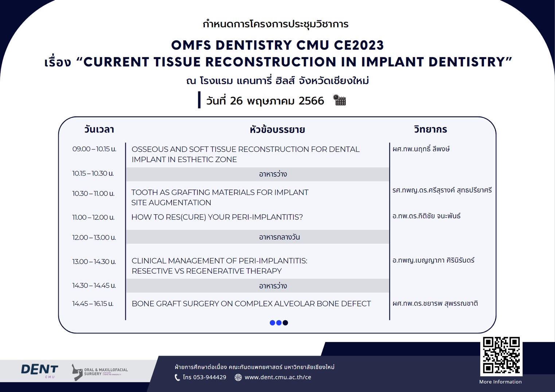Click the date วันที่ 26 พฤษภาคม 2566
This screenshot has width=555, height=392.
265,101
